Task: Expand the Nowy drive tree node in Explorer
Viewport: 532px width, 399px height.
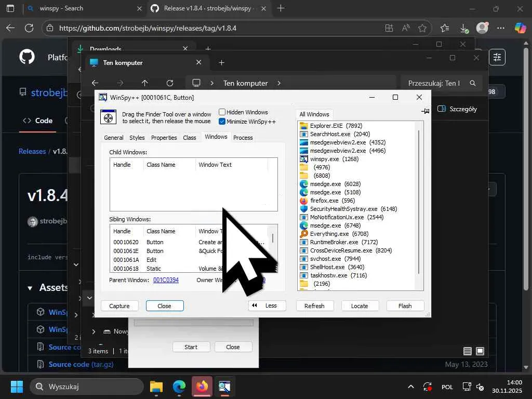Action: [94, 331]
